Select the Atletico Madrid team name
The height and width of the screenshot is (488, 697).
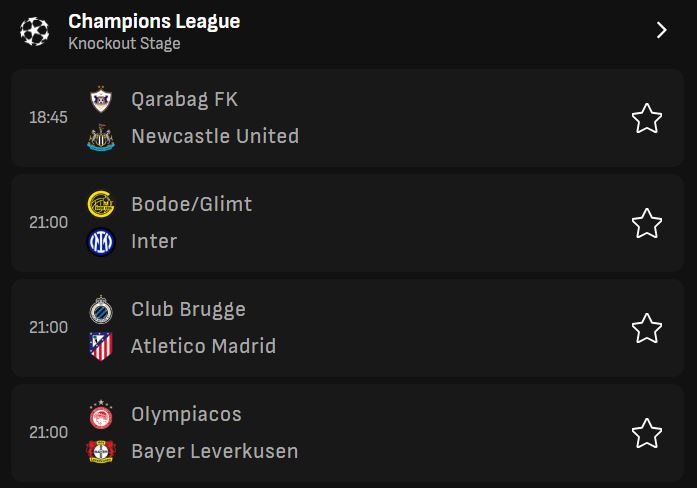[x=203, y=346]
